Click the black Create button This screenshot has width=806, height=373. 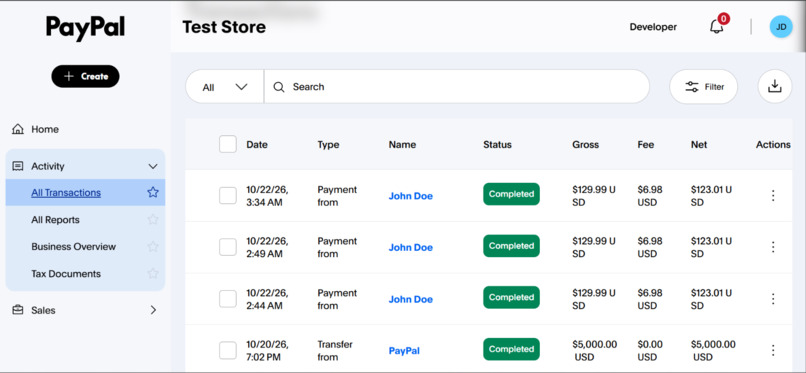[x=85, y=76]
